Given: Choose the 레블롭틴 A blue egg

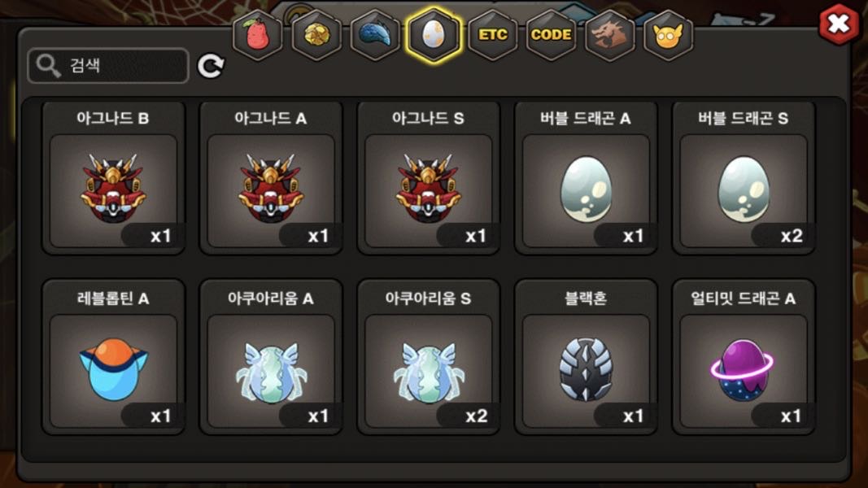Looking at the screenshot, I should [113, 357].
